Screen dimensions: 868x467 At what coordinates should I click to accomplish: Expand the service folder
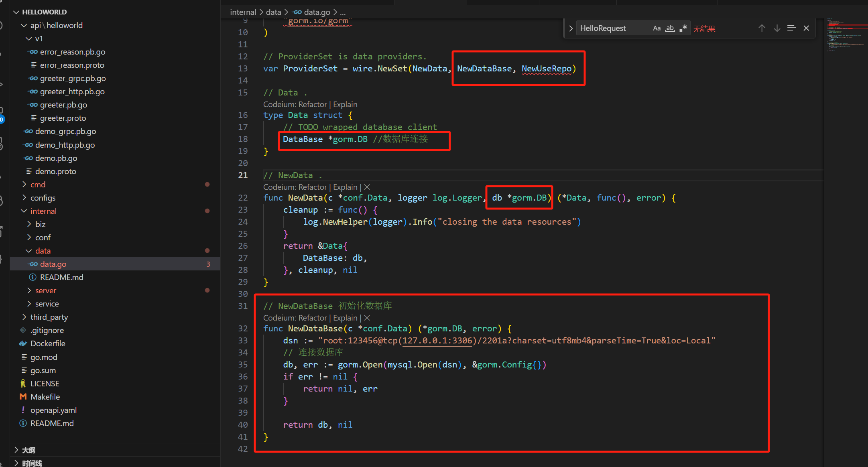click(29, 304)
